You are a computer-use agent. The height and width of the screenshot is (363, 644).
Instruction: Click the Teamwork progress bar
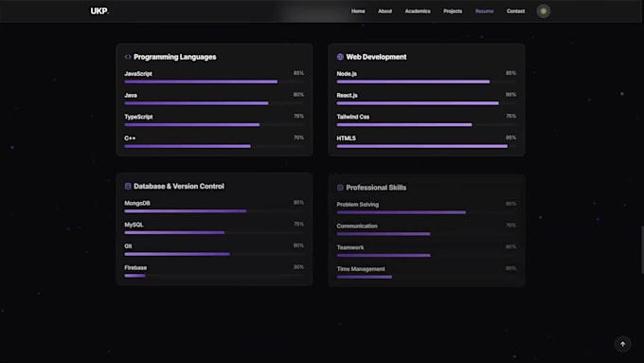coord(426,256)
